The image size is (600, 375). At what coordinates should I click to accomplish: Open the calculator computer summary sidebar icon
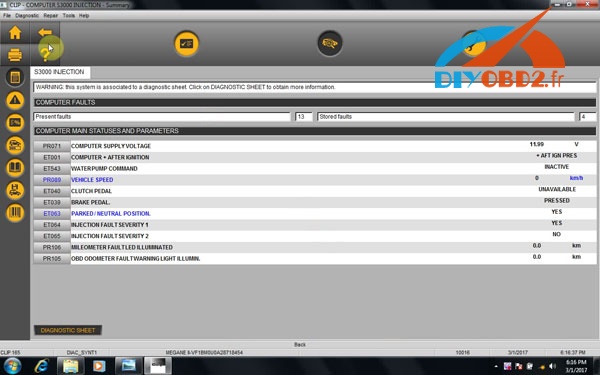(15, 77)
